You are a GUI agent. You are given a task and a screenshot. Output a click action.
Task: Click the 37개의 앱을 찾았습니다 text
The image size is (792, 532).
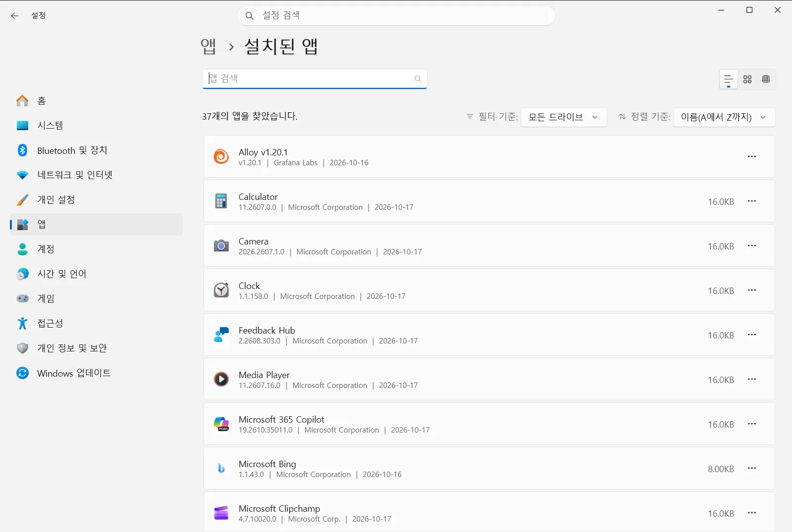[249, 116]
